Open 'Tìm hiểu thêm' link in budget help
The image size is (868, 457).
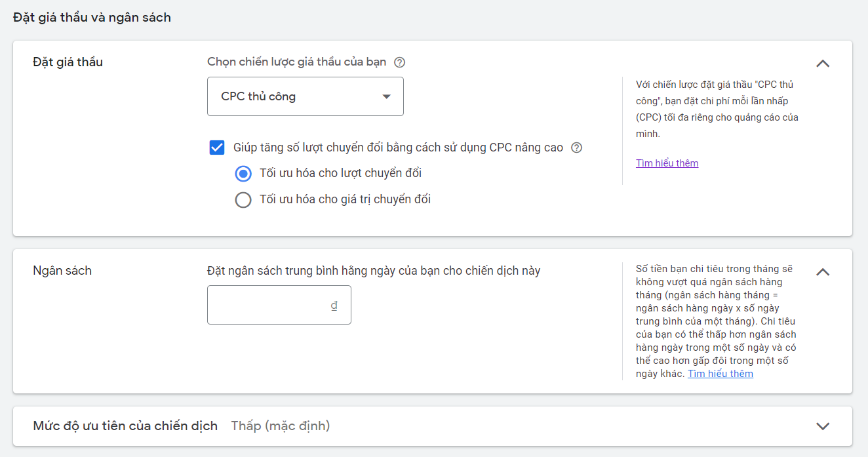tap(720, 374)
